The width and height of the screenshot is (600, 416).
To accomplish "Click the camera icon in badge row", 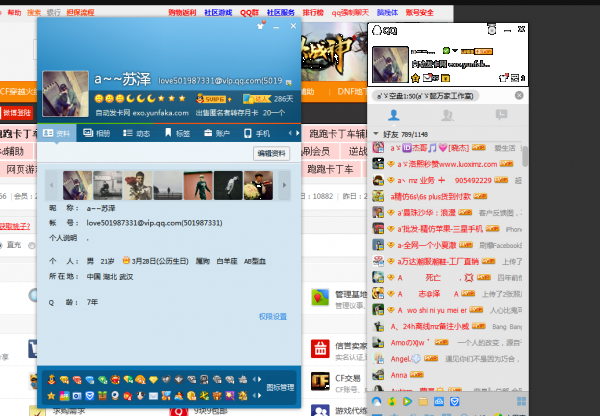I will 77,396.
